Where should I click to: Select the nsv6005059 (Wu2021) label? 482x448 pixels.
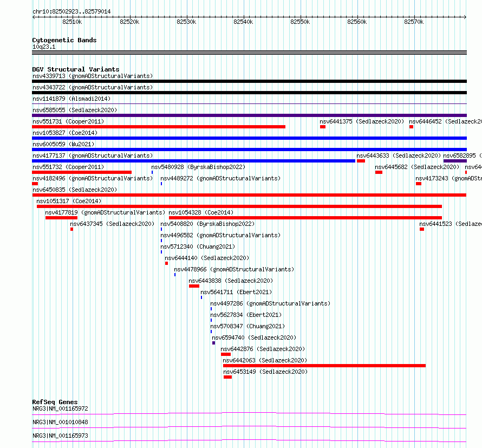(63, 144)
